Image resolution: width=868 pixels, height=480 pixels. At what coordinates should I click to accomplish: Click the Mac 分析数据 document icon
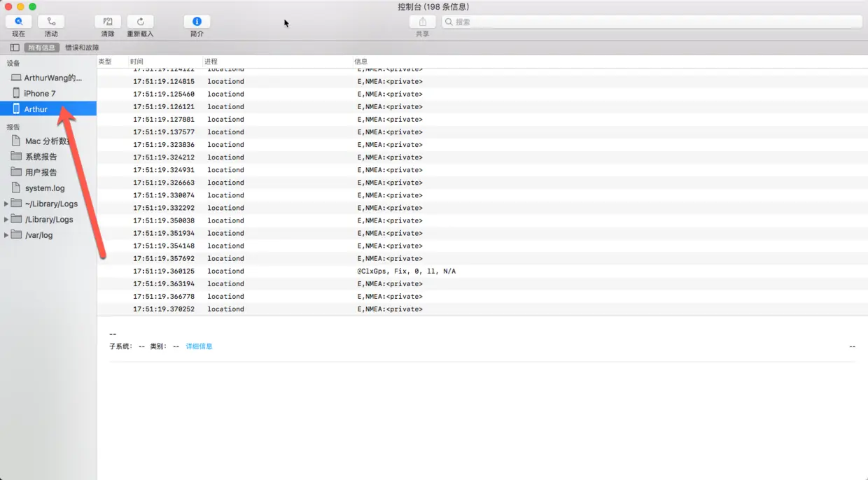coord(16,141)
